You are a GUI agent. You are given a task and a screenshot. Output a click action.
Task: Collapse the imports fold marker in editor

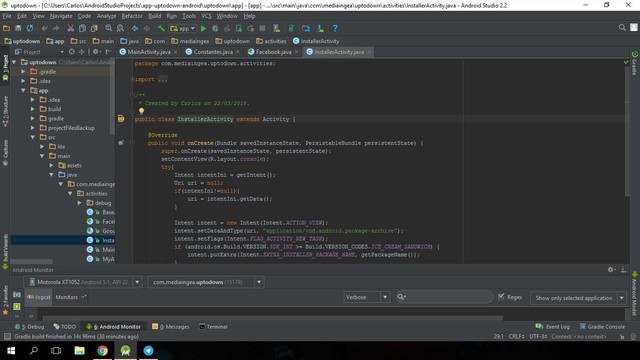(x=132, y=79)
